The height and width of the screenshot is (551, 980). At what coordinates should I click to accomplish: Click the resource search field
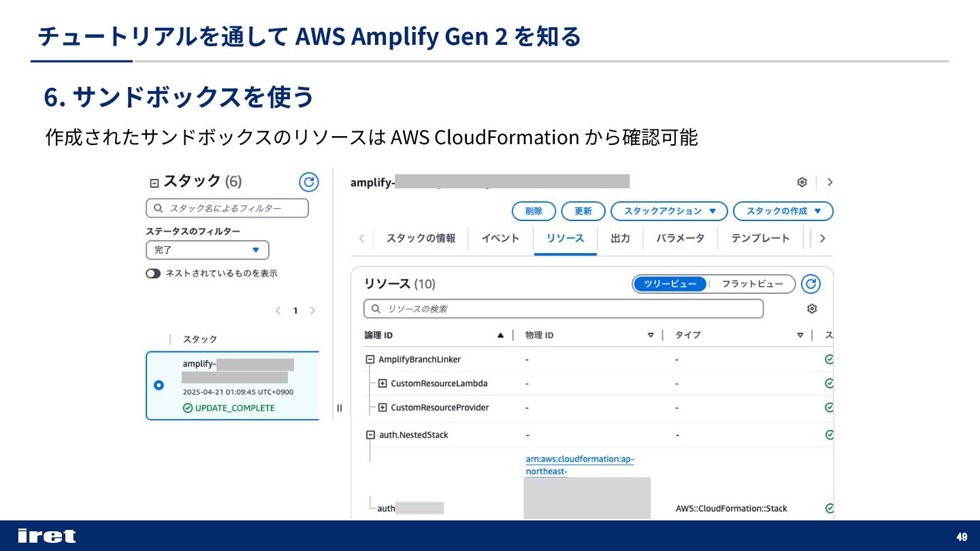[563, 309]
